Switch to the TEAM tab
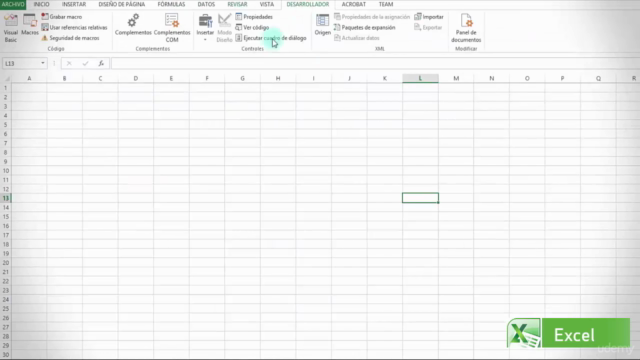This screenshot has width=640, height=360. [386, 4]
